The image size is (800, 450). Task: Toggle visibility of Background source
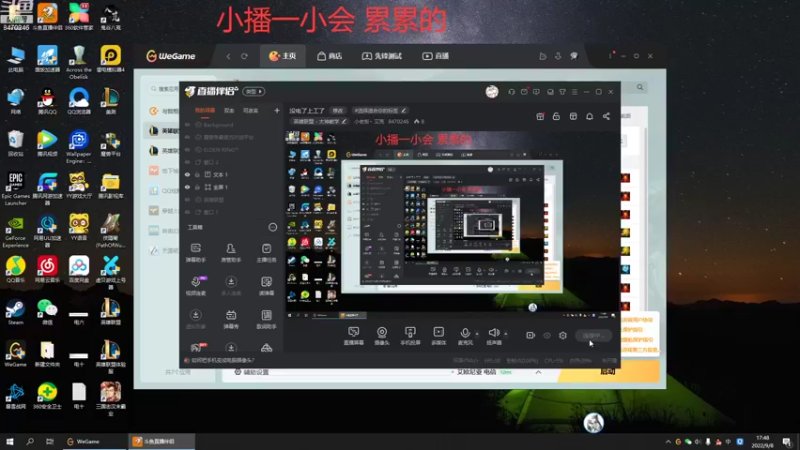pyautogui.click(x=187, y=124)
